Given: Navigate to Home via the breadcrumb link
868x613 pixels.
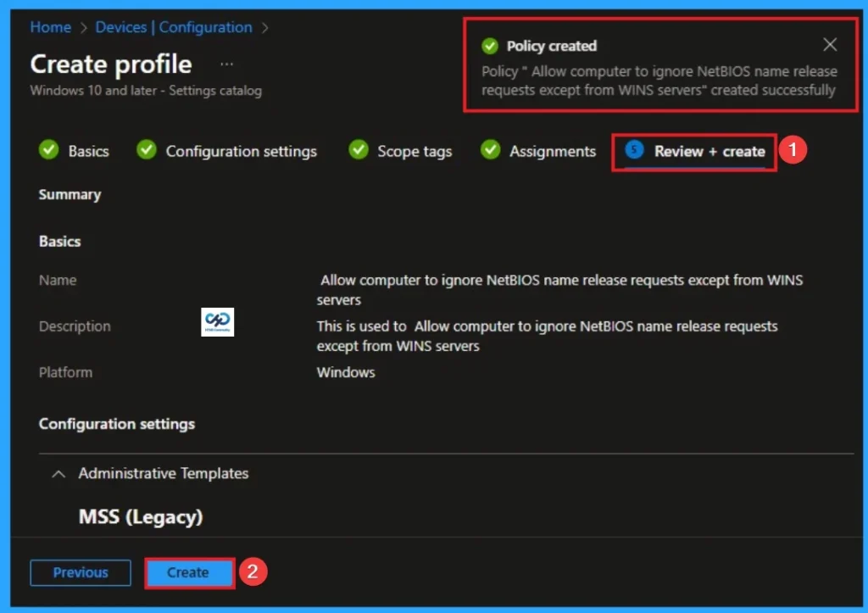Looking at the screenshot, I should coord(49,27).
